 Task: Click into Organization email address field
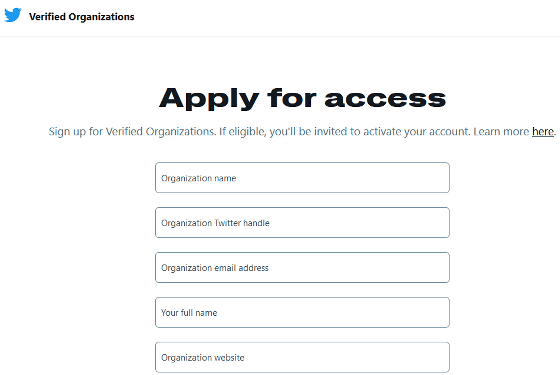[302, 268]
